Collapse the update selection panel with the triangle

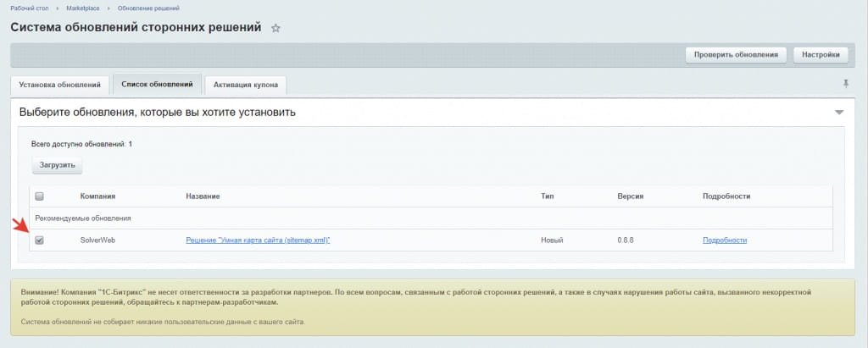coord(839,112)
